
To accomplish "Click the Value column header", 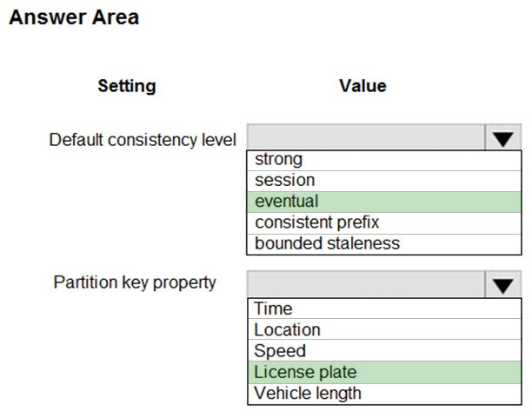I will click(x=362, y=86).
